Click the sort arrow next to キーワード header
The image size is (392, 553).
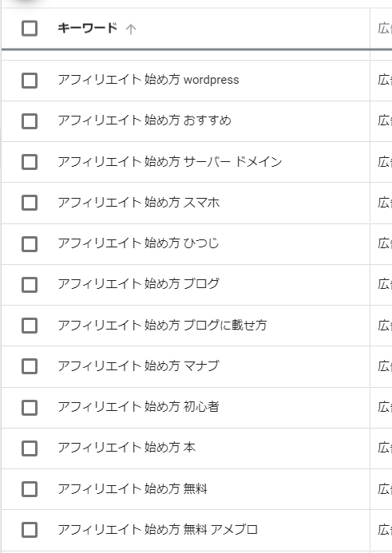[131, 29]
